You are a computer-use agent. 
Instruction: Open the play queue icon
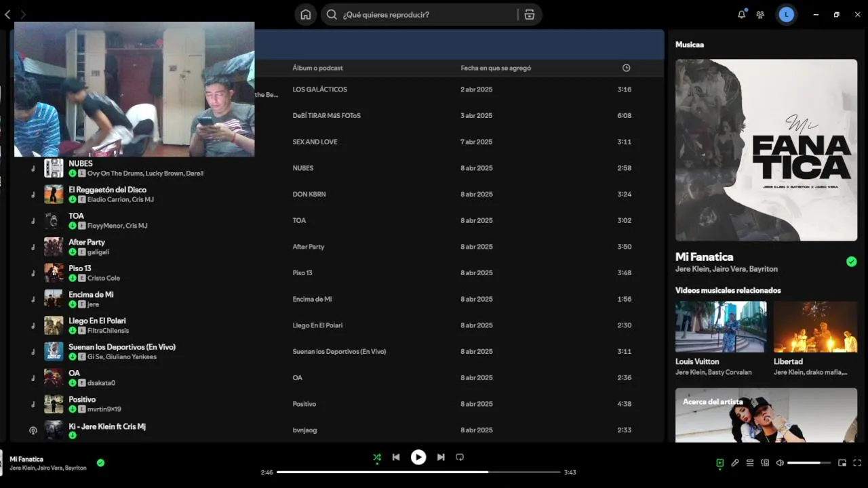coord(750,463)
